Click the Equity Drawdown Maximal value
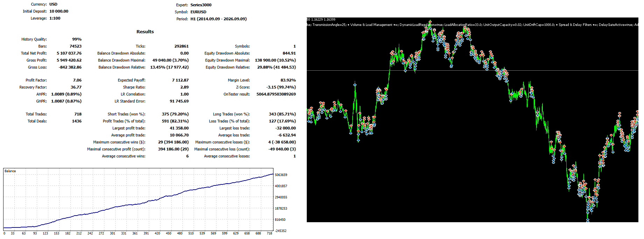The width and height of the screenshot is (644, 239). [275, 60]
